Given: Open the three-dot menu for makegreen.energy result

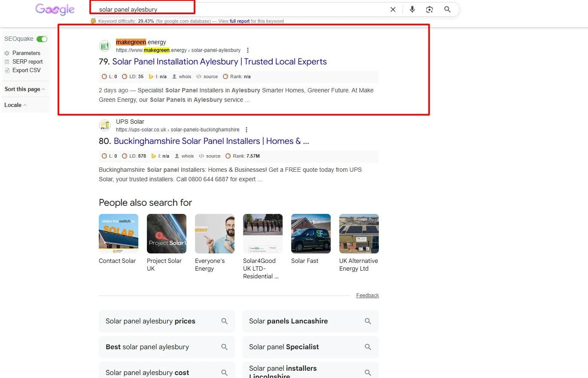Looking at the screenshot, I should click(x=247, y=50).
